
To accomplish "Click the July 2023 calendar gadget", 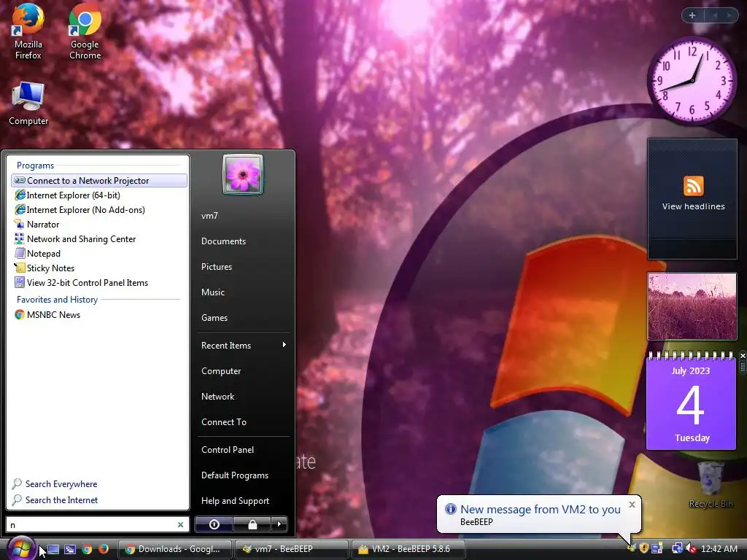I will pos(691,401).
